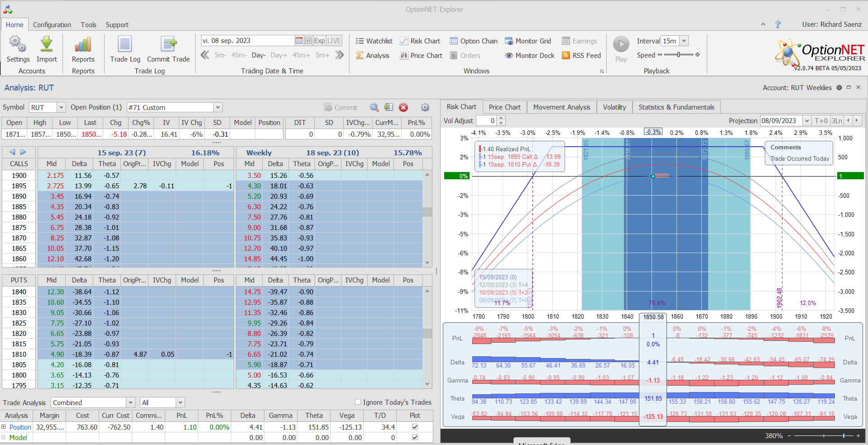This screenshot has width=868, height=445.
Task: Adjust the playback Speed slider
Action: [678, 55]
